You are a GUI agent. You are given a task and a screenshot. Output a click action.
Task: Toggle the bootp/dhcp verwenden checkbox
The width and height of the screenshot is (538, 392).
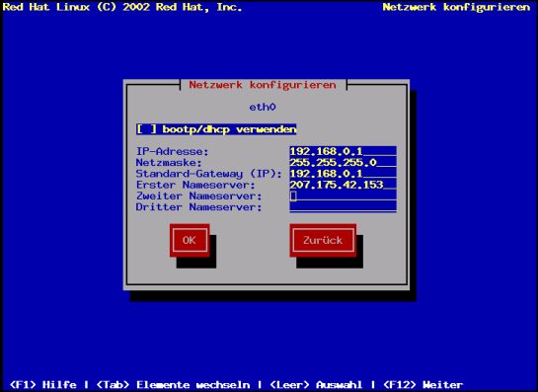tap(216, 129)
